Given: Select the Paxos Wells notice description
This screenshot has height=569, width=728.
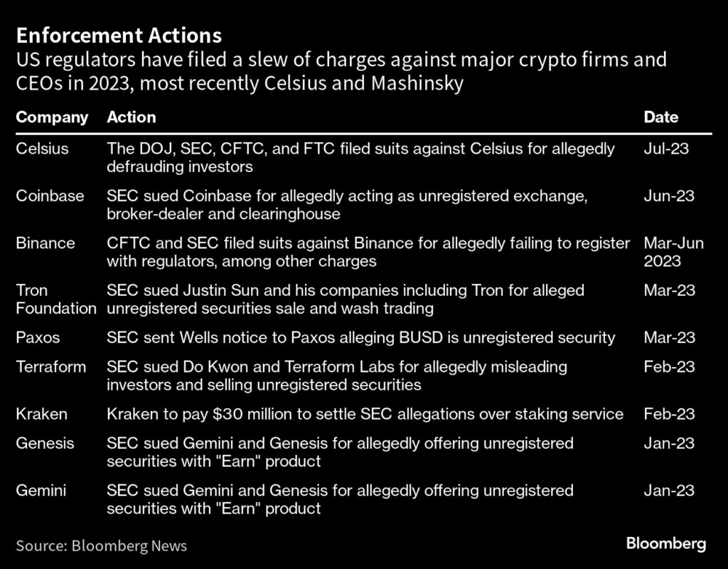Looking at the screenshot, I should click(360, 338).
